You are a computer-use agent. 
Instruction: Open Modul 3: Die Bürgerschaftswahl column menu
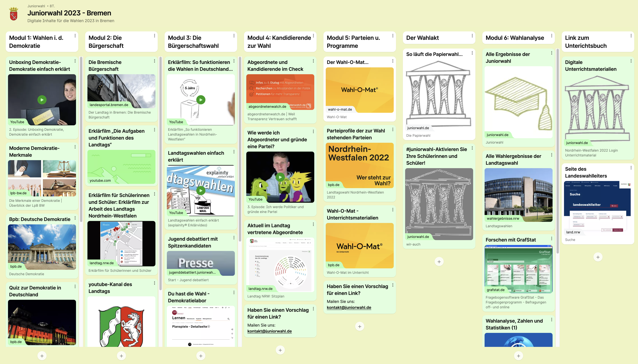click(x=234, y=36)
